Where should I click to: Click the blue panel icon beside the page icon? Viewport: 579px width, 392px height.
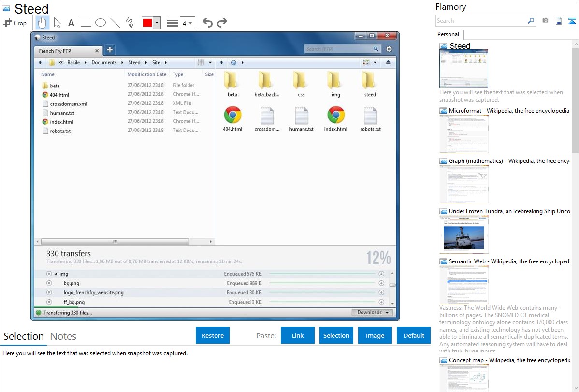point(572,21)
